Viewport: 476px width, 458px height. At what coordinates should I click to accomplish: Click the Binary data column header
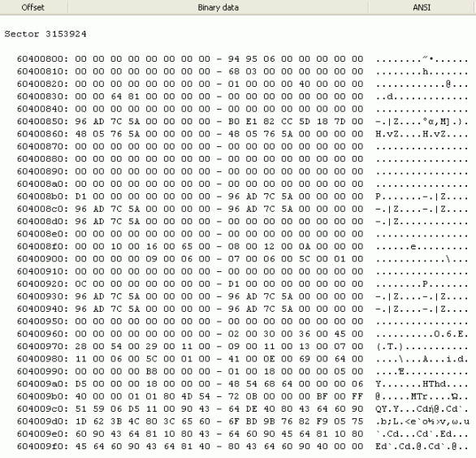coord(218,7)
